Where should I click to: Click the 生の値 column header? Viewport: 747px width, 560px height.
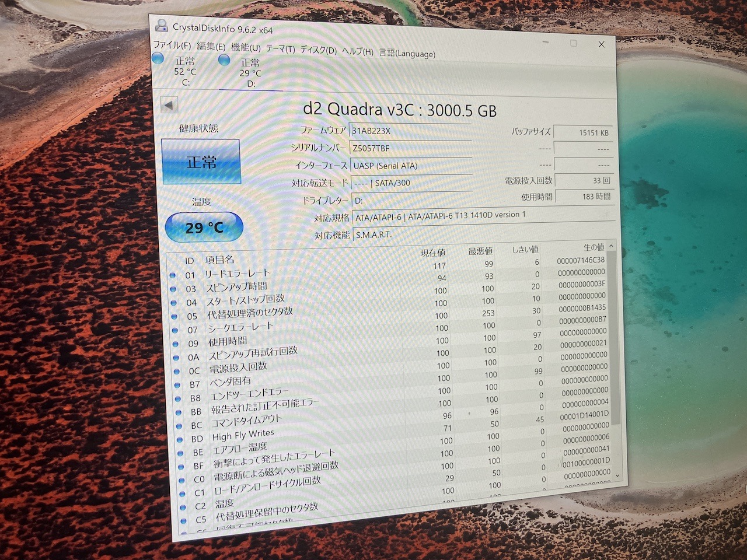(594, 247)
